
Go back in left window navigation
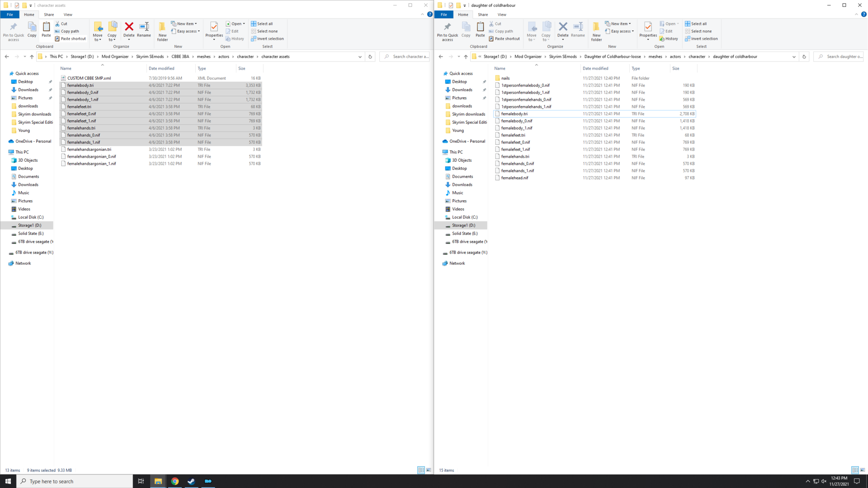coord(7,57)
